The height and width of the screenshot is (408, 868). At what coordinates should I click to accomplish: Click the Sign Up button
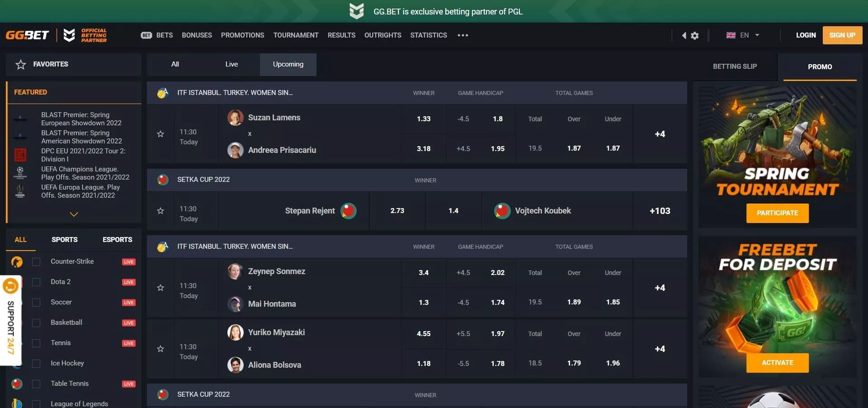pyautogui.click(x=842, y=35)
